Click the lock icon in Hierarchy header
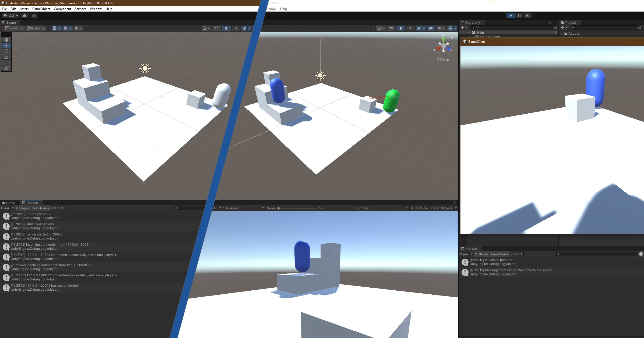 (x=550, y=22)
